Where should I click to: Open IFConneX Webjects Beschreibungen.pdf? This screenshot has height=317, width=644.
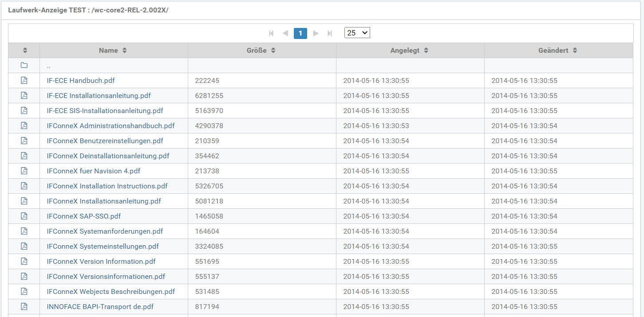click(x=111, y=292)
